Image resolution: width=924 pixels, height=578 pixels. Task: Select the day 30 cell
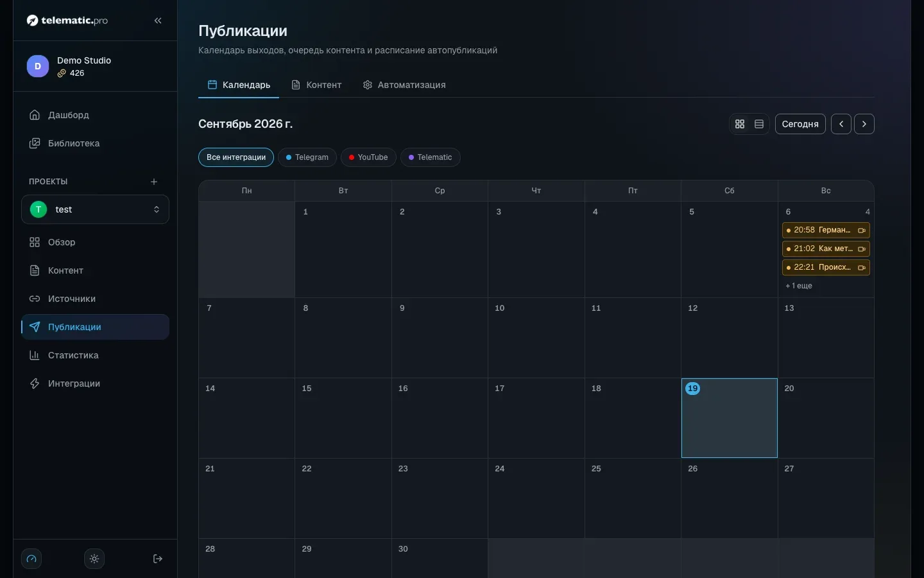440,559
